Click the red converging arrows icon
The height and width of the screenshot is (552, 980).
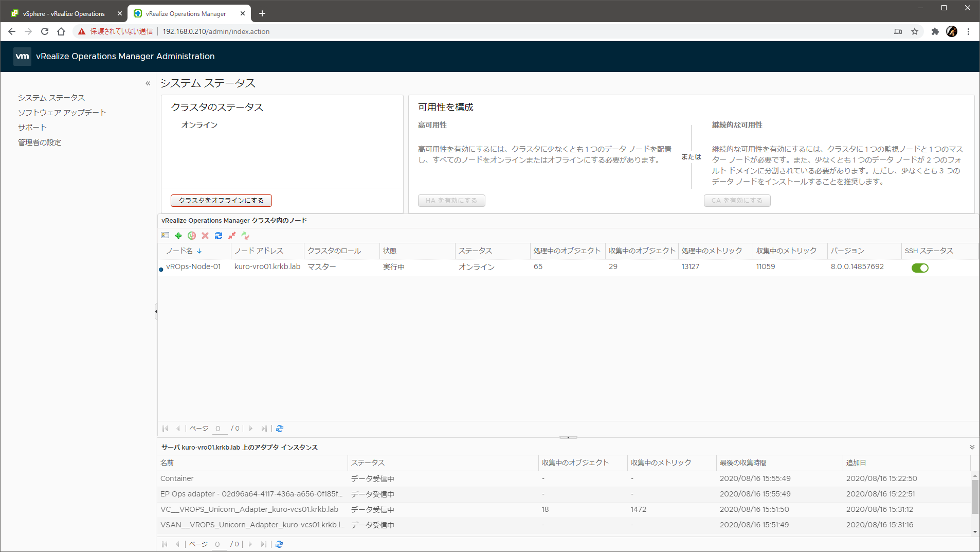tap(232, 236)
